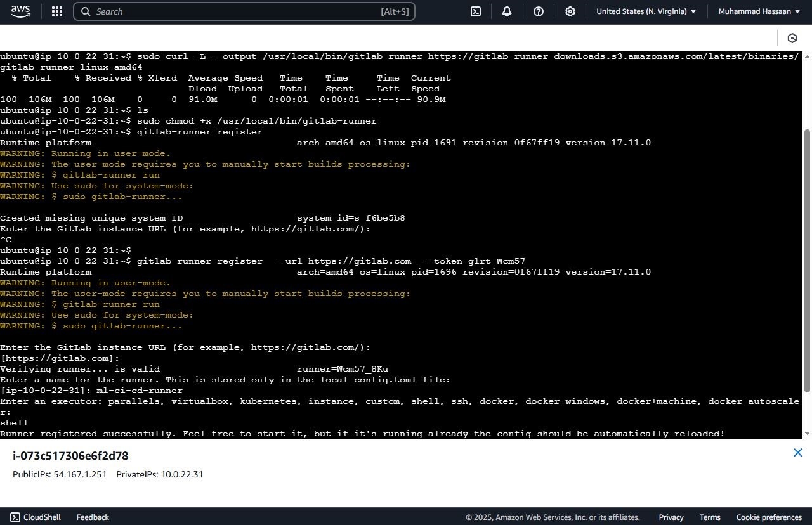The height and width of the screenshot is (525, 812).
Task: Open the AWS home logo
Action: point(20,11)
